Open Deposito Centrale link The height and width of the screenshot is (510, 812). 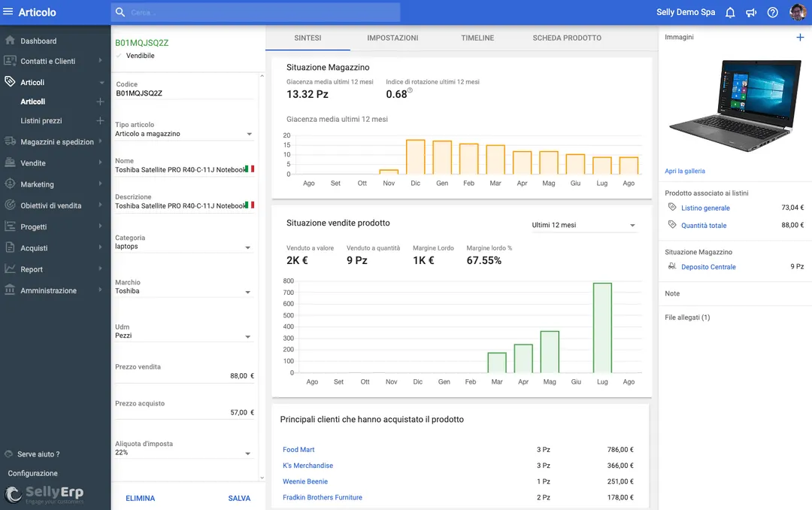pos(708,267)
